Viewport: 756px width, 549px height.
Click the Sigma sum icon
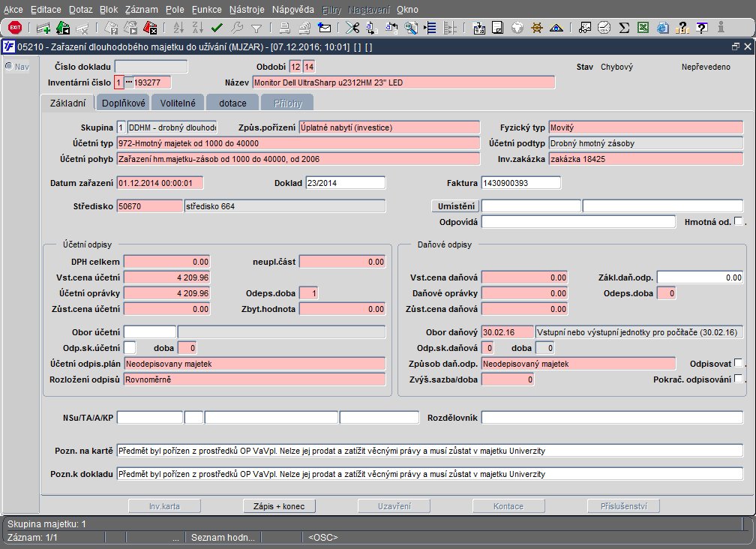tap(623, 28)
